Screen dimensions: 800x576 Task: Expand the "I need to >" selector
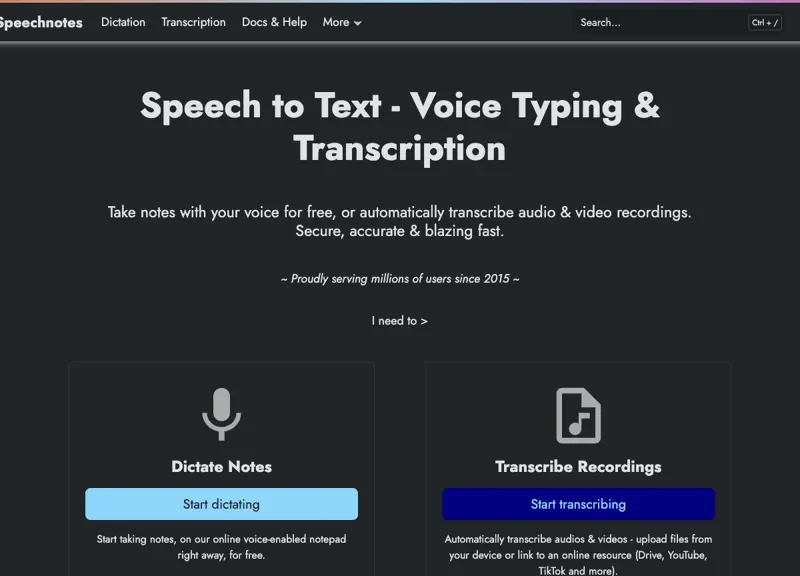(399, 320)
